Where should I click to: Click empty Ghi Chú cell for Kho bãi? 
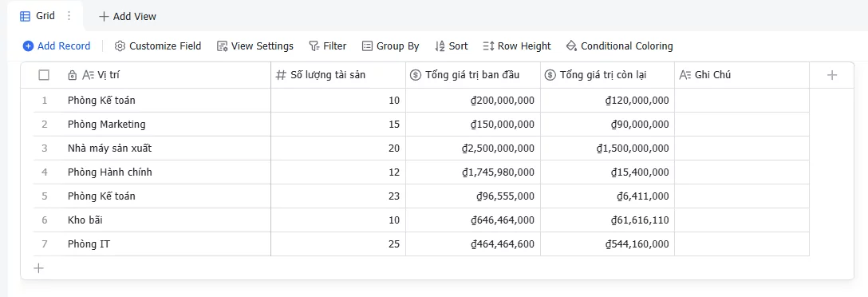click(x=742, y=220)
